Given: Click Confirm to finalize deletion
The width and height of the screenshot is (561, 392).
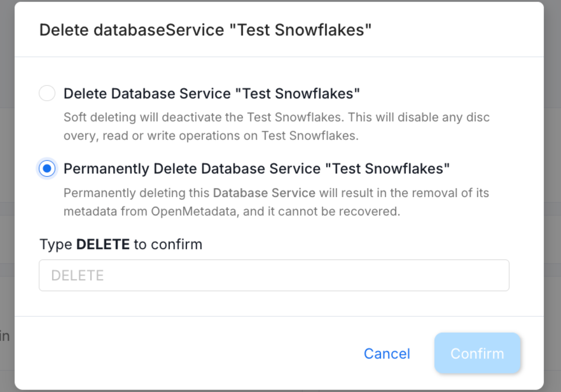Looking at the screenshot, I should click(x=477, y=353).
